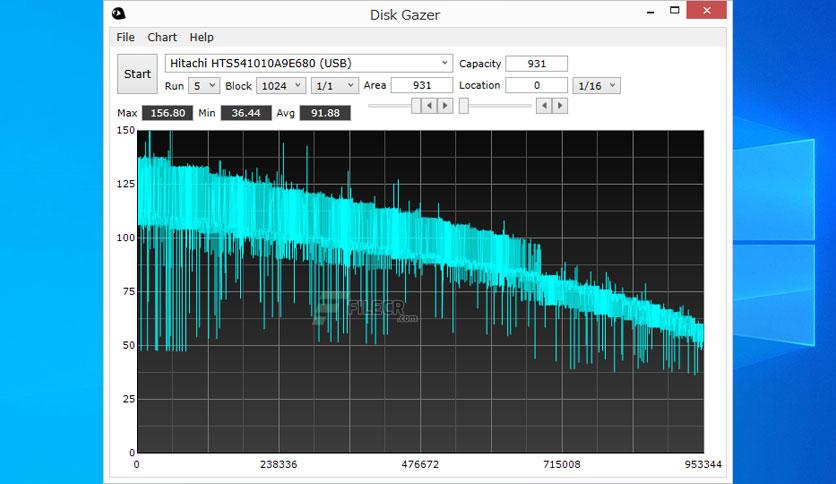
Task: Click the Area slider left arrow
Action: point(429,106)
